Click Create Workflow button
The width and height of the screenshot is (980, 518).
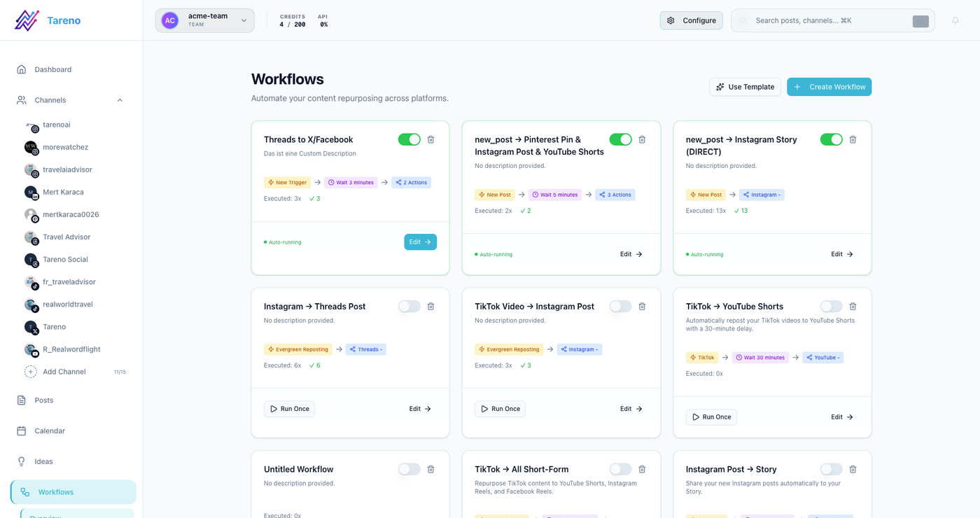(829, 87)
